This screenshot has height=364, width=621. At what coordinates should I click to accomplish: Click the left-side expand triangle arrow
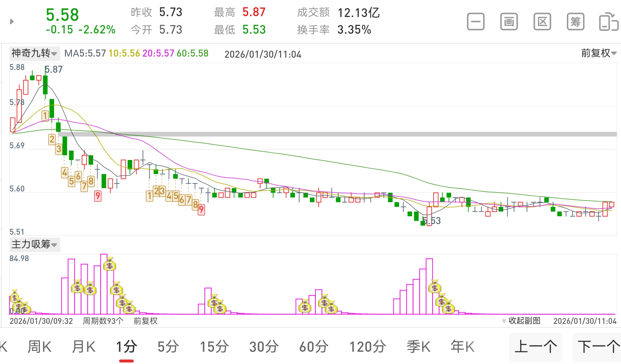12,21
